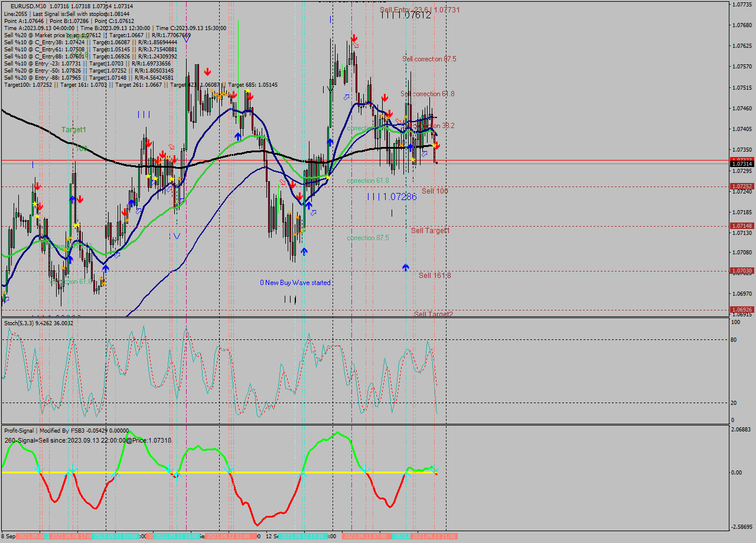
Task: Click the 'Sell %20 @ Entry -88' text line
Action: [x=89, y=78]
